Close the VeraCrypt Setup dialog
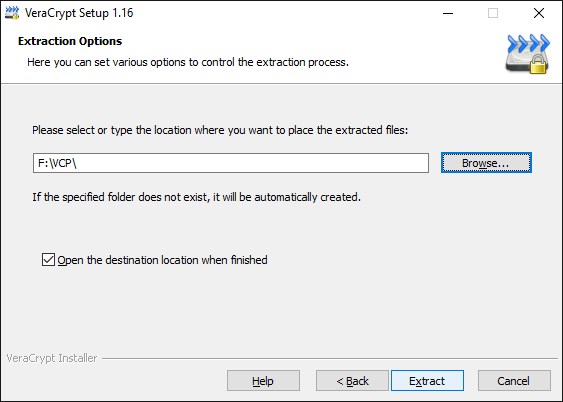 click(539, 13)
